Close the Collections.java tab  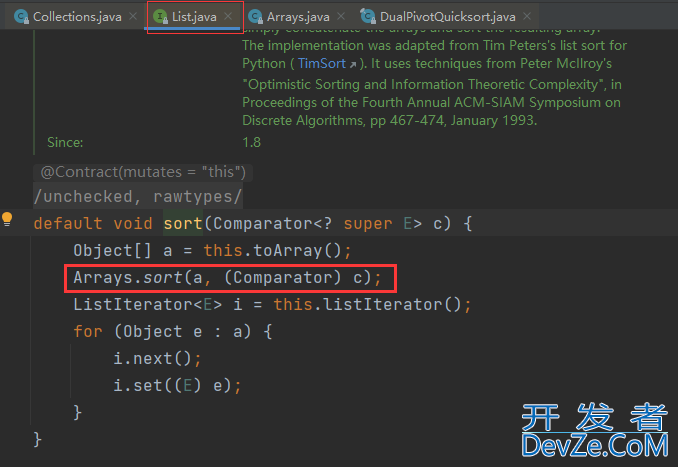pos(133,16)
